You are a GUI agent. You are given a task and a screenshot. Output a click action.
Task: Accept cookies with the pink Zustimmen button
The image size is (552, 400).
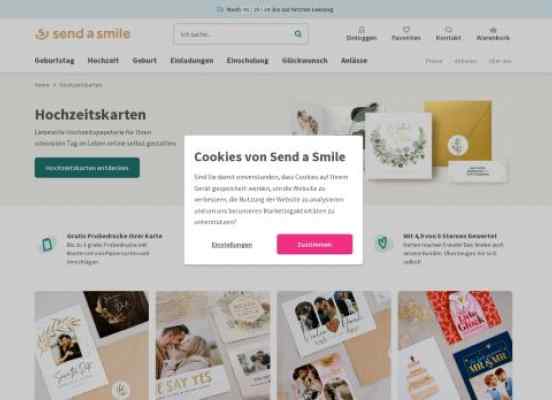click(x=314, y=244)
